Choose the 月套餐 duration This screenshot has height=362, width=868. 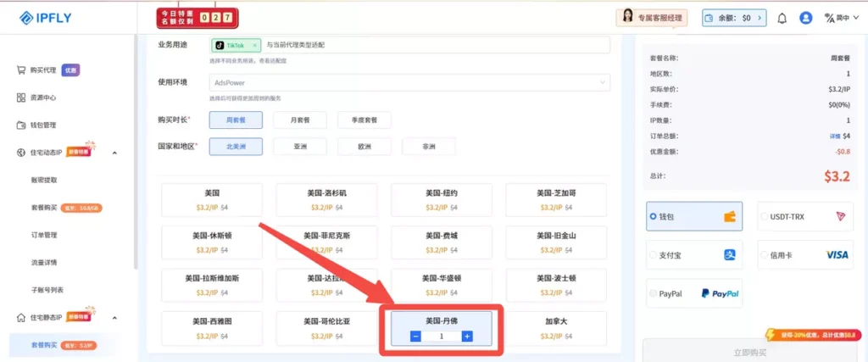300,120
